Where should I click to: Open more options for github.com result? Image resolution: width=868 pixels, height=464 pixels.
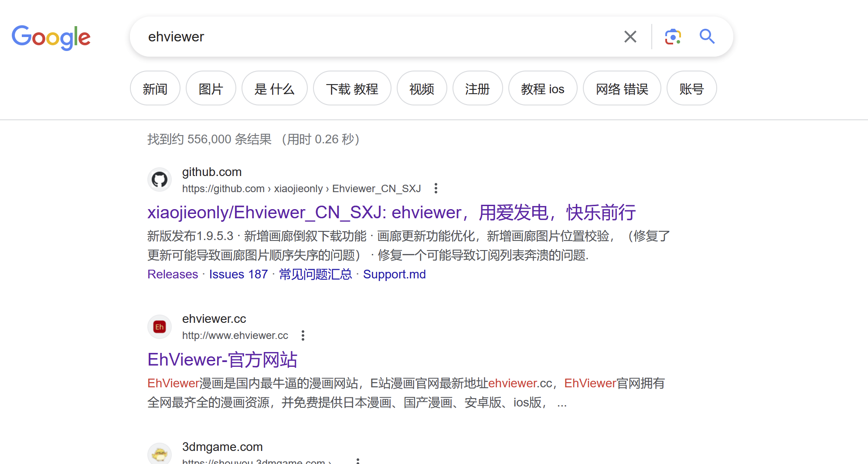coord(436,188)
